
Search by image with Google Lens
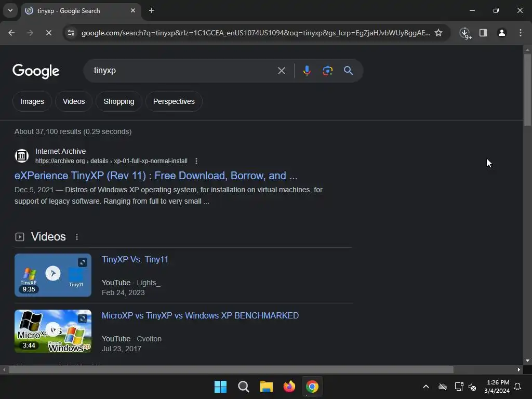coord(327,71)
